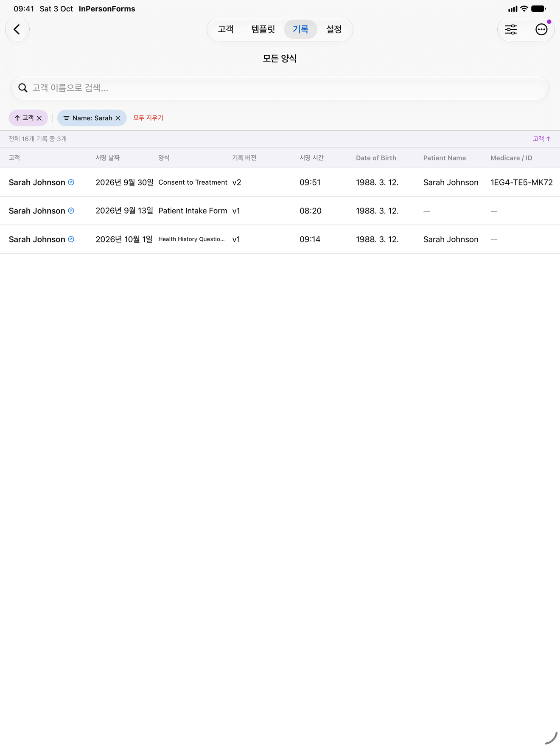Open the 설정 tab
560x747 pixels.
[334, 29]
